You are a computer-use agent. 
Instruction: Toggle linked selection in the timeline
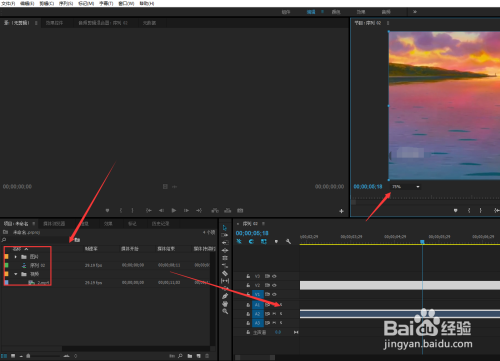click(x=264, y=241)
